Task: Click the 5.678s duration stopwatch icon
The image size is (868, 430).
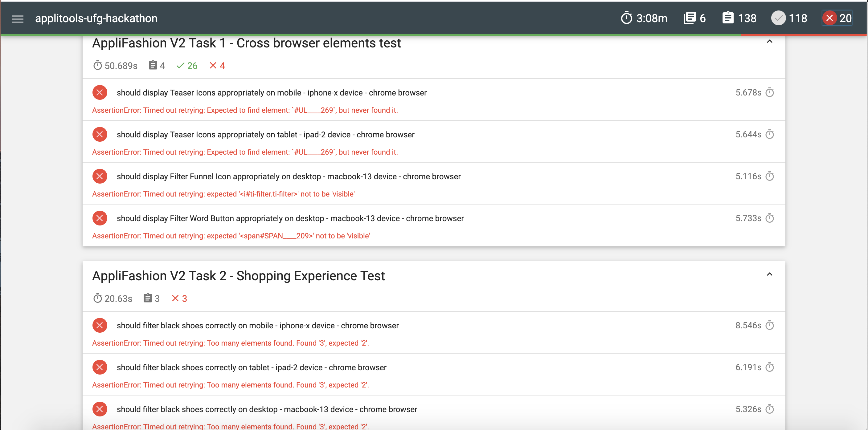Action: click(770, 93)
